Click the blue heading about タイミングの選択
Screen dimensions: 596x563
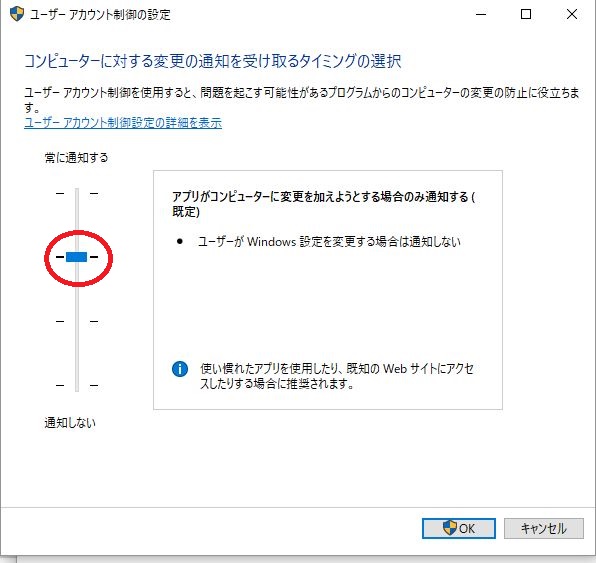pyautogui.click(x=212, y=61)
